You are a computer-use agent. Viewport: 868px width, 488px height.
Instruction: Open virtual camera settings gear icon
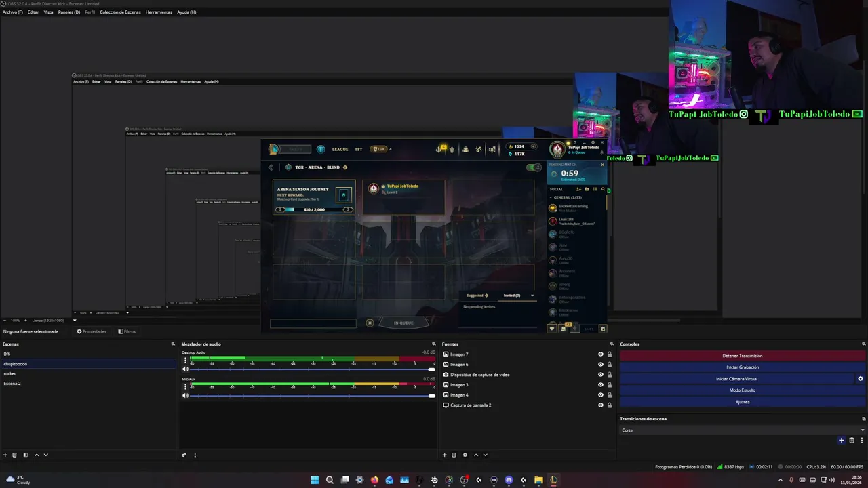point(861,379)
